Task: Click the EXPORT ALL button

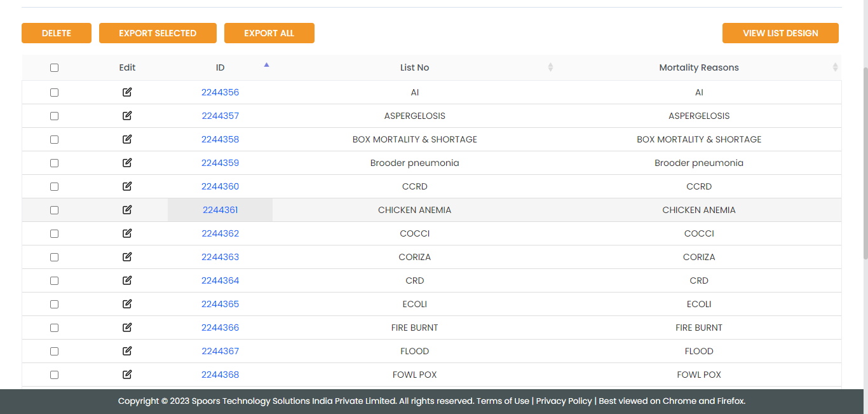Action: [269, 33]
